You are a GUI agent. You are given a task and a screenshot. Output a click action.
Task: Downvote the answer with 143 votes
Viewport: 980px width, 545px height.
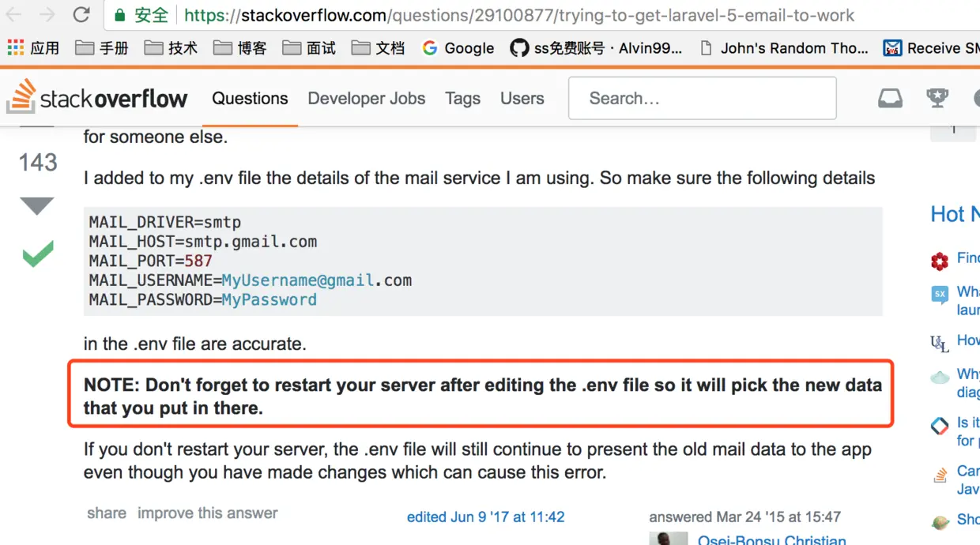coord(37,205)
